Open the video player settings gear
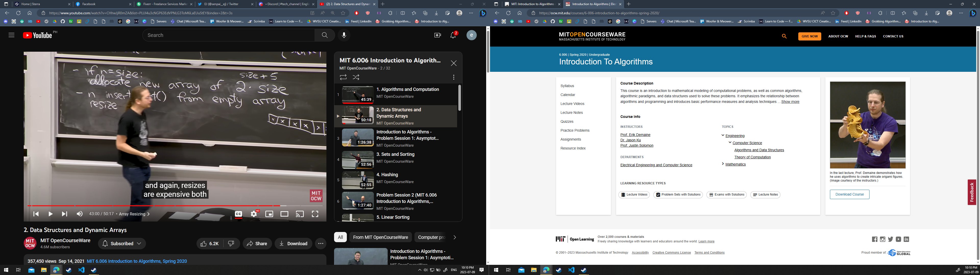Screen dimensions: 980x275 tap(253, 213)
